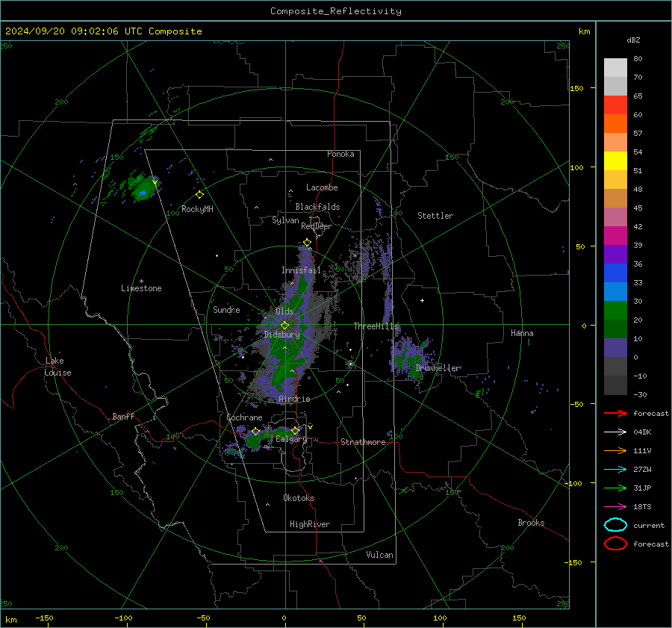Screen dimensions: 672x628
Task: Click the HighRiver city label
Action: 310,524
